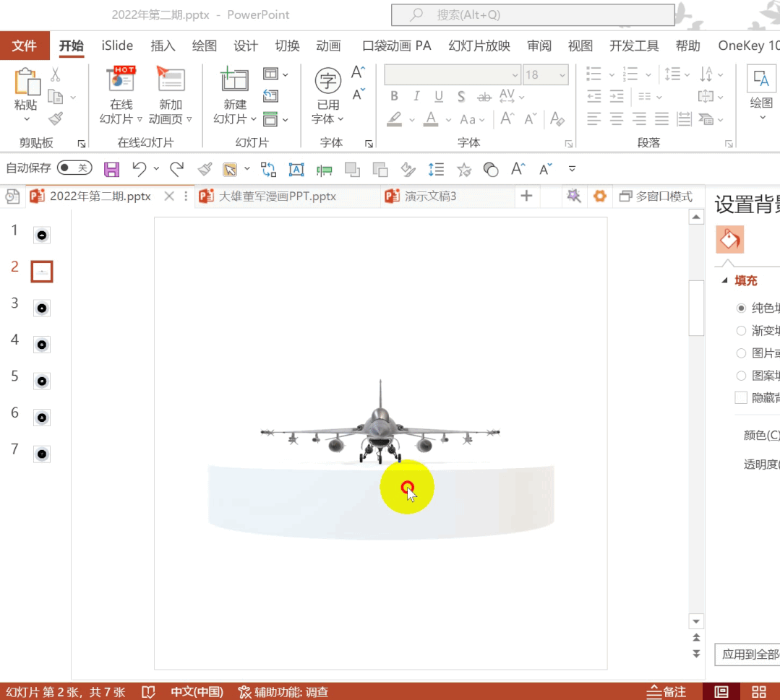The width and height of the screenshot is (780, 700).
Task: Click the multi-window mode (多窗口模式) button
Action: 656,196
